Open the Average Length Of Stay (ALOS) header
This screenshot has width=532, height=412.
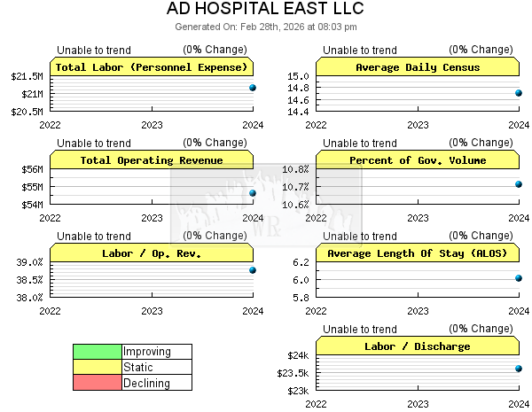(418, 253)
